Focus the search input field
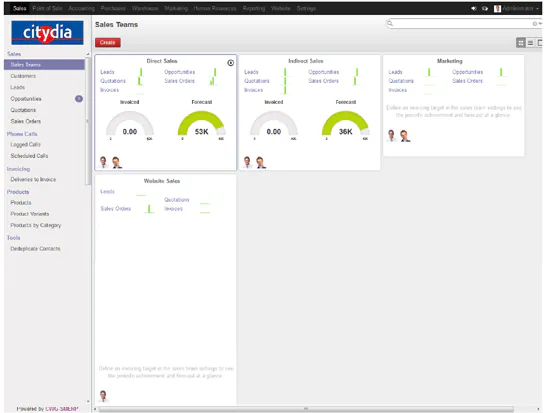 pyautogui.click(x=462, y=24)
